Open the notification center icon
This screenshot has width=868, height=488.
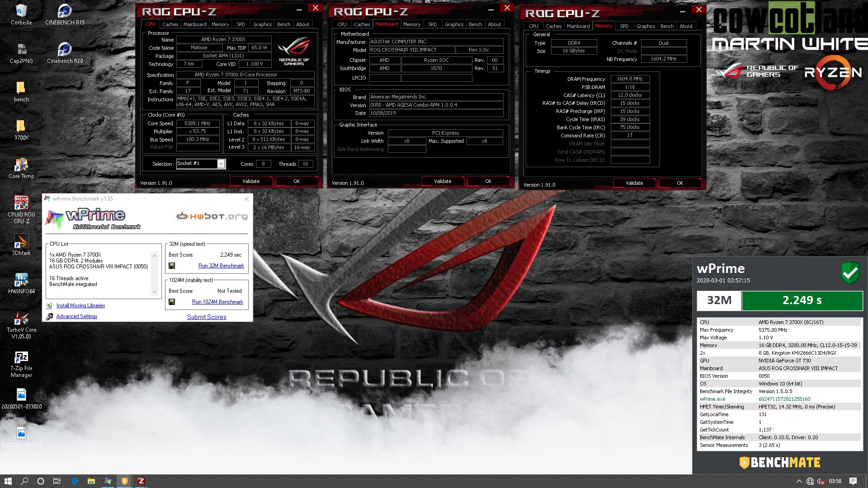(853, 481)
